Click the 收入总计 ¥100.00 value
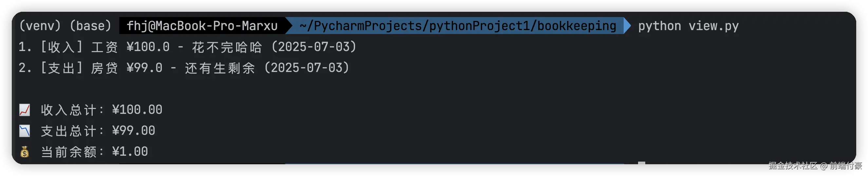Viewport: 868px width, 176px height. tap(137, 110)
